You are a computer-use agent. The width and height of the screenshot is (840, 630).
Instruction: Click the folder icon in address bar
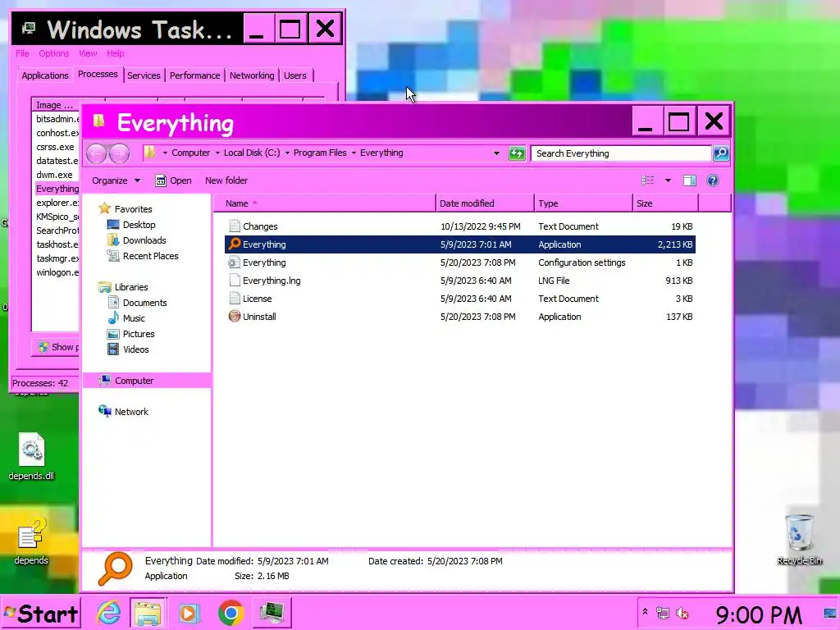(150, 153)
